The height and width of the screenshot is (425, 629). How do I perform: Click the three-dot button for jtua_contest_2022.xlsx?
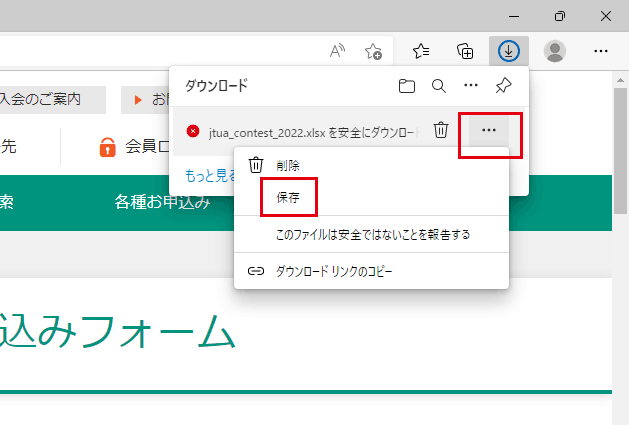click(x=489, y=130)
